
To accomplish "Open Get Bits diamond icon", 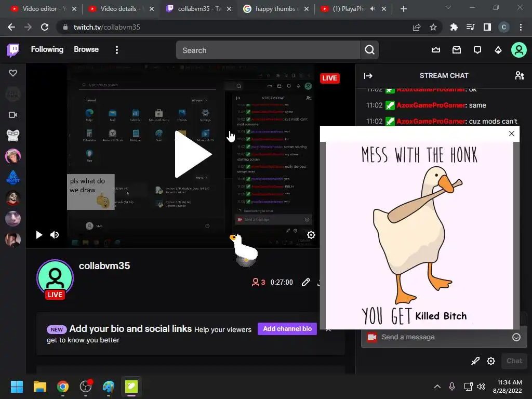I will 498,50.
